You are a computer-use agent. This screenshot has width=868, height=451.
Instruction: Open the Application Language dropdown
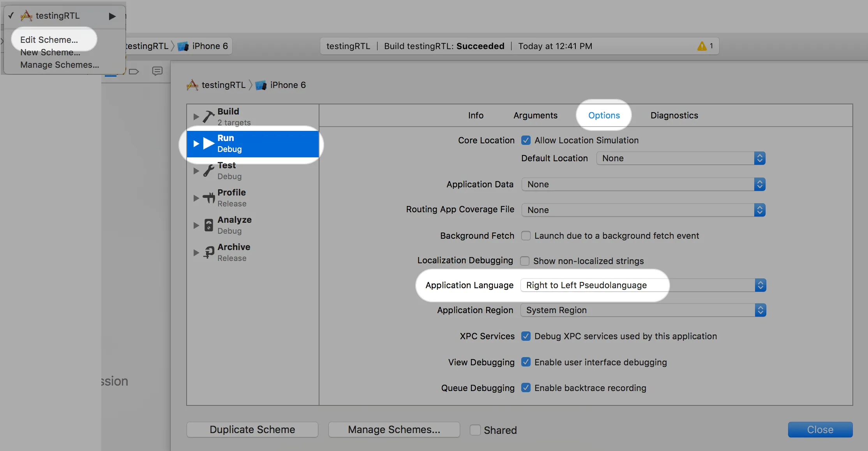(x=643, y=285)
